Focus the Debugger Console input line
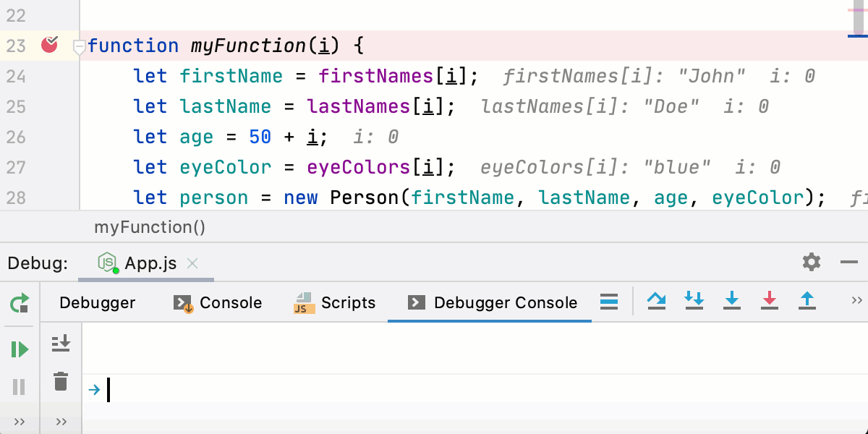The height and width of the screenshot is (434, 868). (434, 390)
